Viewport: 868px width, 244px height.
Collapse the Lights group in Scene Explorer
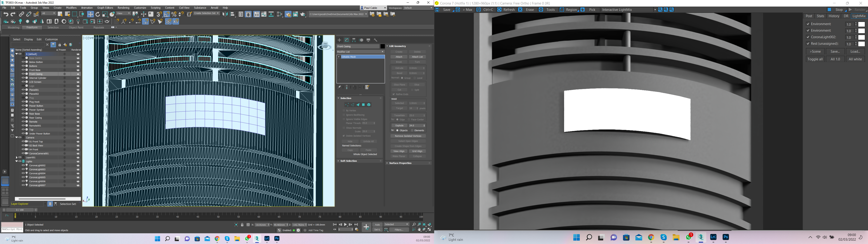pyautogui.click(x=17, y=161)
